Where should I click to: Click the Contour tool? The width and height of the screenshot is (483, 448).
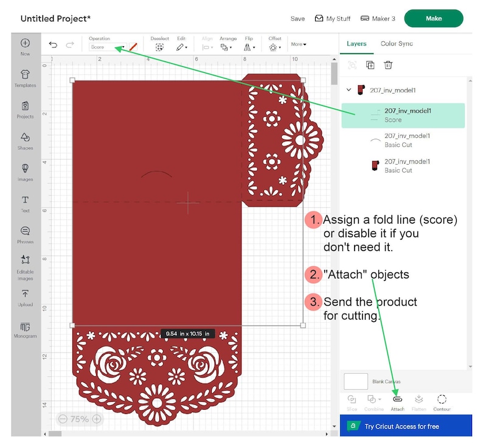coord(442,403)
